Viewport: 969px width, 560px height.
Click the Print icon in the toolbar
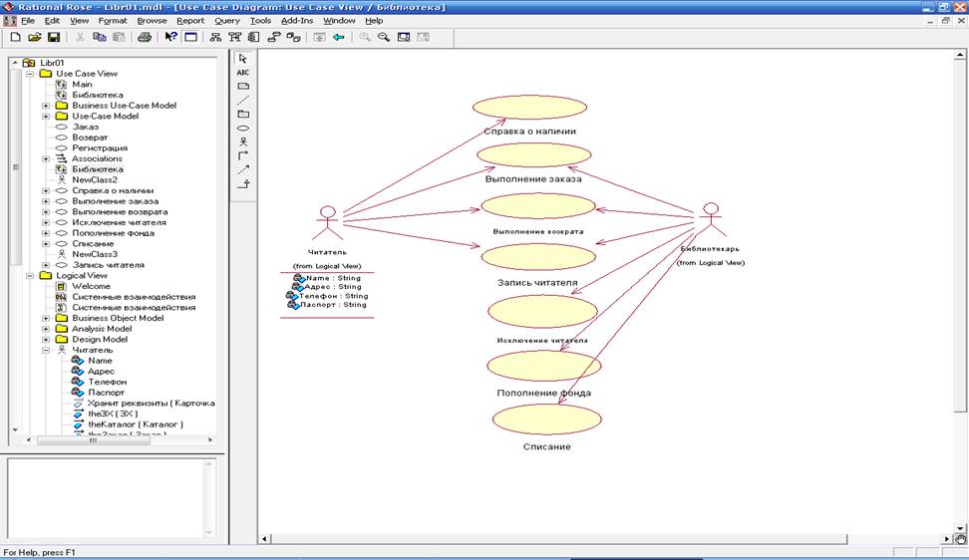tap(145, 37)
